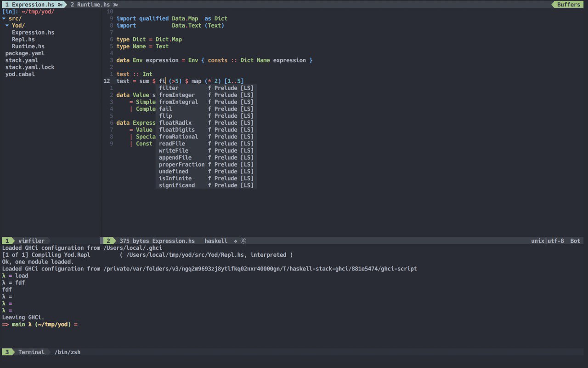Click the unix|utf-8 encoding indicator

[x=547, y=241]
